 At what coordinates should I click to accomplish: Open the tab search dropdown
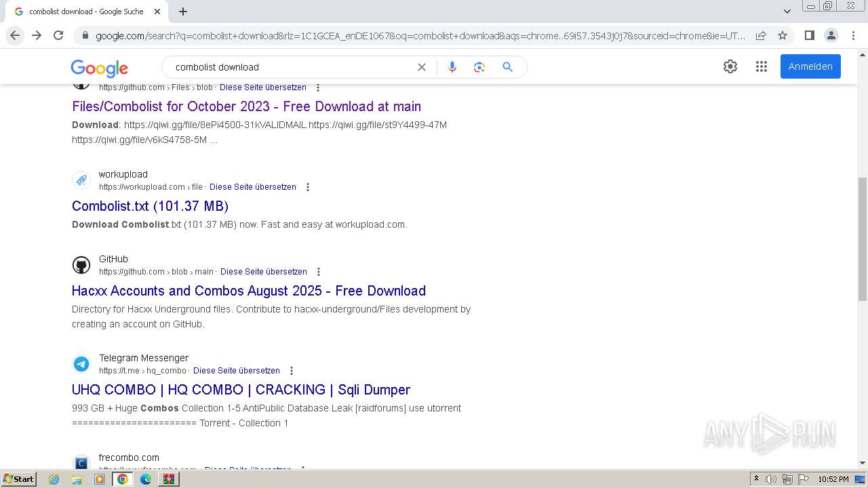pos(787,12)
